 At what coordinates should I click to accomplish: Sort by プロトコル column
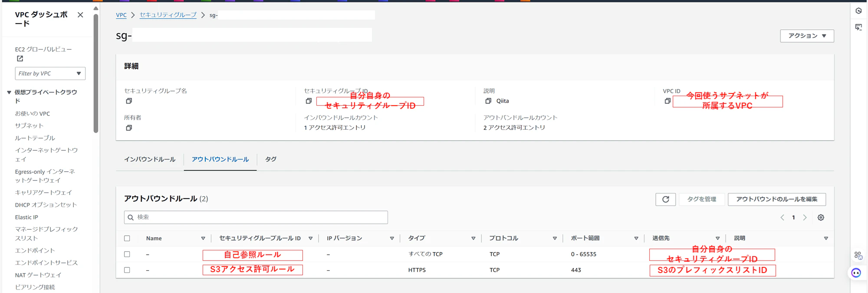[x=555, y=238]
